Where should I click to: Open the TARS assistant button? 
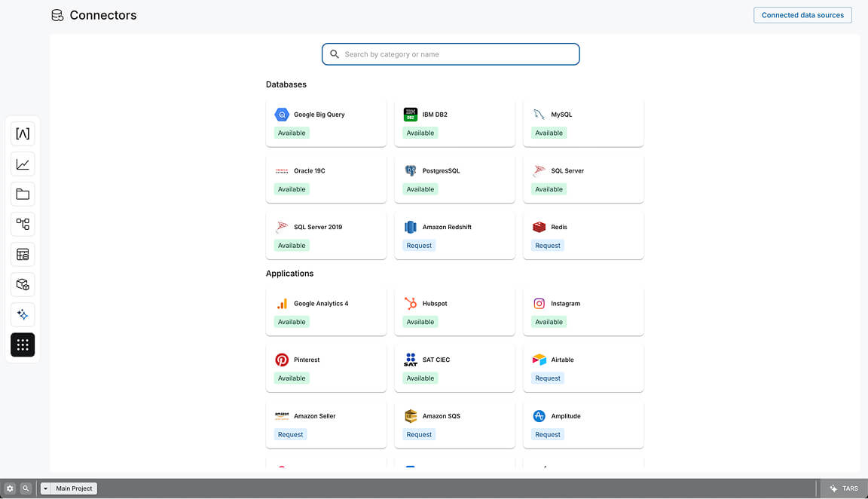844,488
